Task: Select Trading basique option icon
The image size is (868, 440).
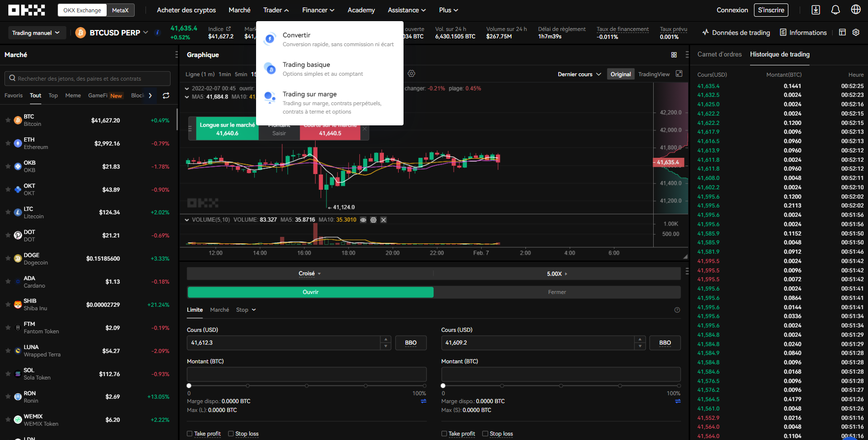Action: coord(270,68)
